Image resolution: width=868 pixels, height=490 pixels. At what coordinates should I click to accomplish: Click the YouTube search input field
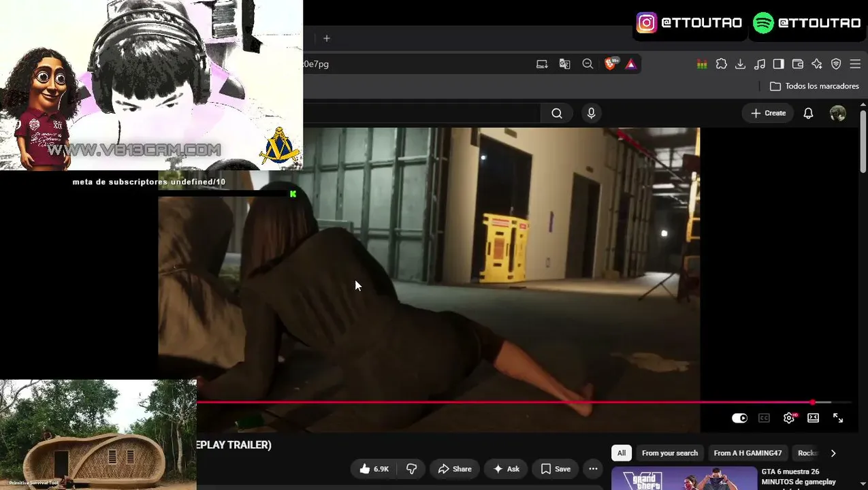pyautogui.click(x=422, y=114)
